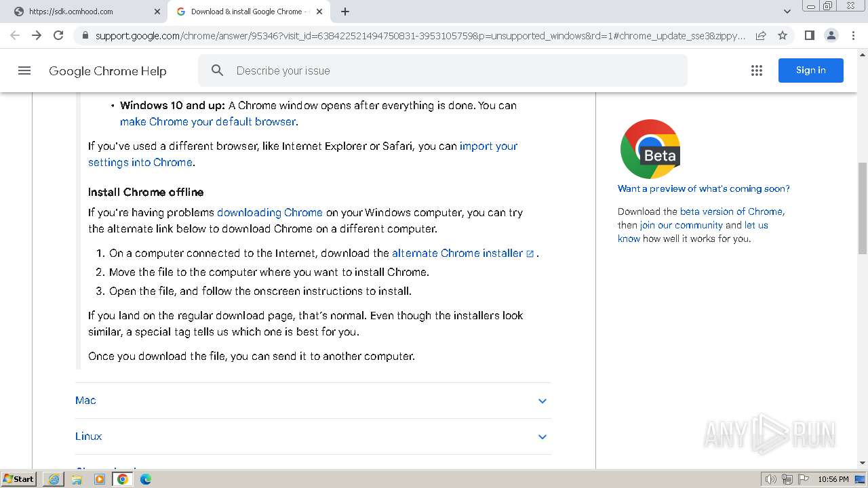Open Internet Explorer from the taskbar
The width and height of the screenshot is (868, 488).
pos(54,479)
